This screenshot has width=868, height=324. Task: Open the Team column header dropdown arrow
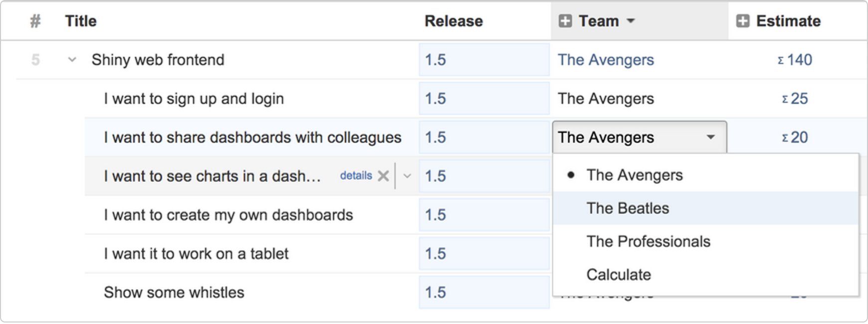click(631, 21)
